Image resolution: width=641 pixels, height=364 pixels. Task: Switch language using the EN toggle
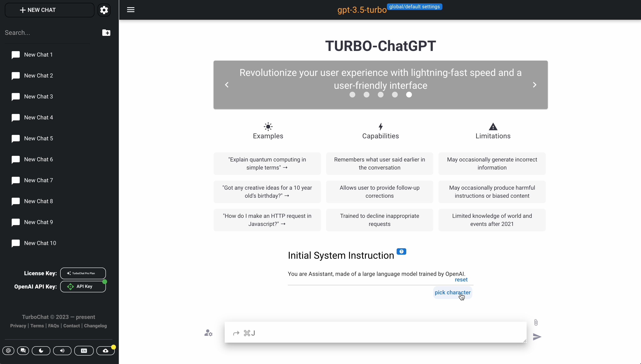point(84,351)
